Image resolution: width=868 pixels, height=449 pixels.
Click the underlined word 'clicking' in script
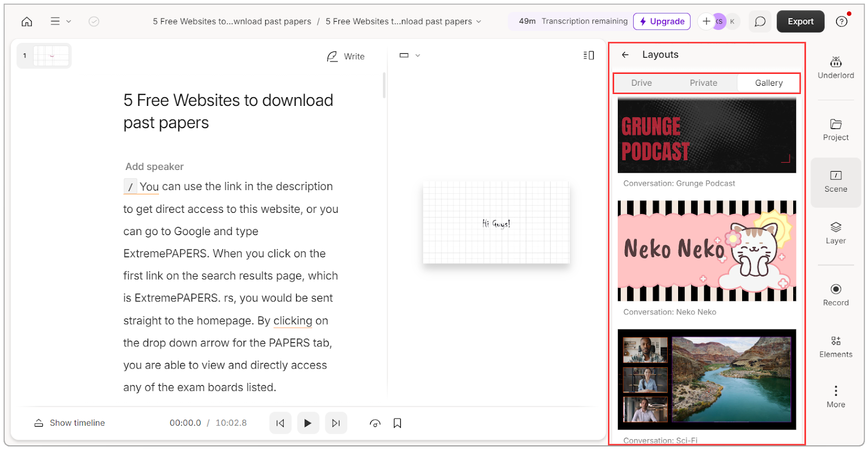pyautogui.click(x=293, y=321)
